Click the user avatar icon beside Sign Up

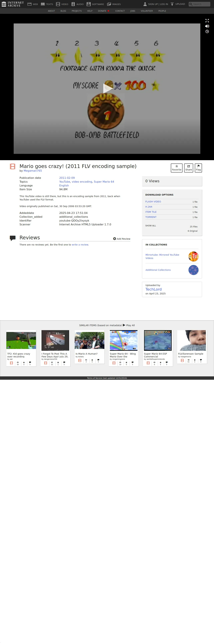[x=145, y=4]
